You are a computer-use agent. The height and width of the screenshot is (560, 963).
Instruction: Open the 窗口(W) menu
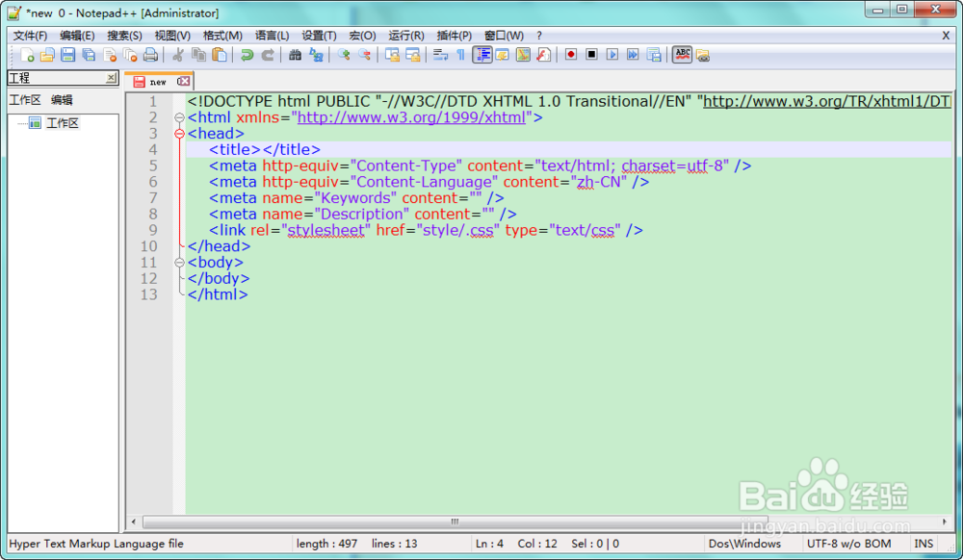(505, 36)
